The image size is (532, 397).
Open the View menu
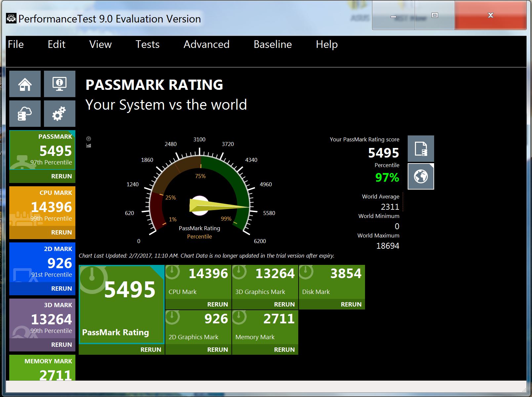point(101,44)
